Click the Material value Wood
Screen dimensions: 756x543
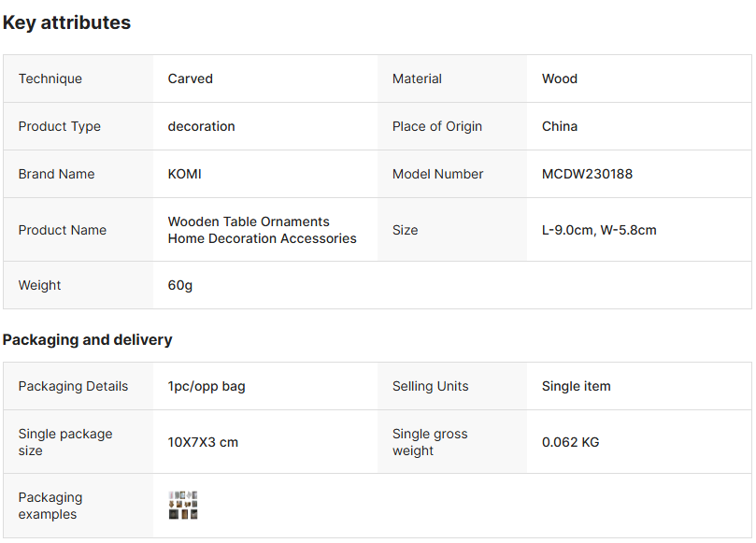[x=560, y=79]
